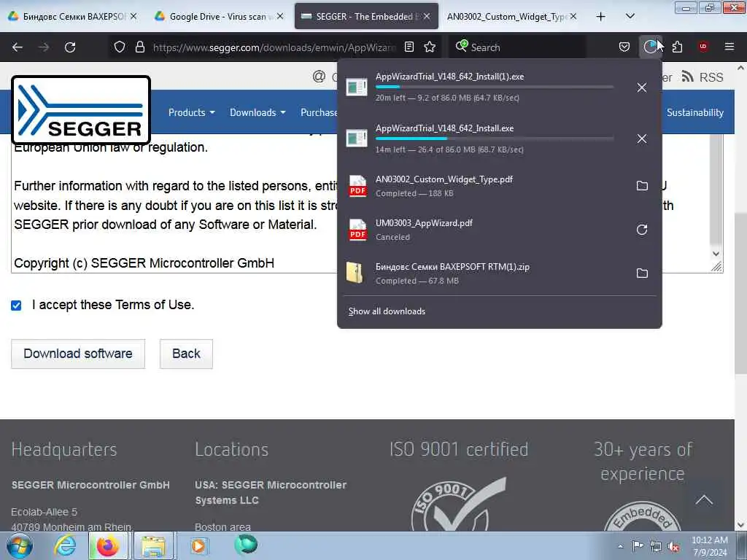747x560 pixels.
Task: Retry the canceled UM03003_AppWizard.pdf download
Action: 642,230
